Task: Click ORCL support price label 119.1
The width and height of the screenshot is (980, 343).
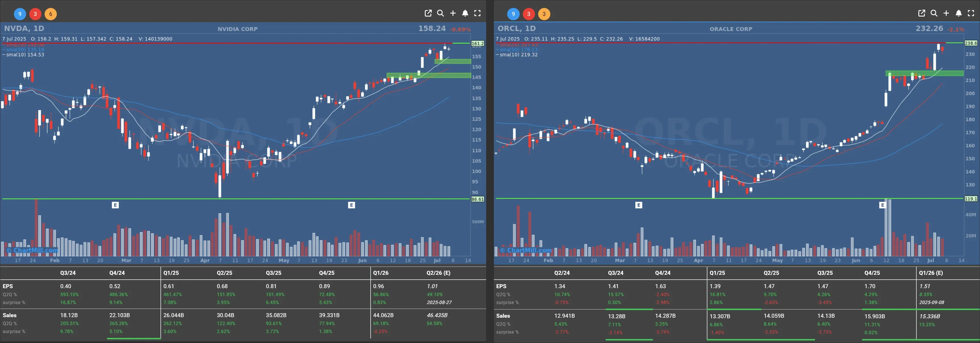Action: 971,199
